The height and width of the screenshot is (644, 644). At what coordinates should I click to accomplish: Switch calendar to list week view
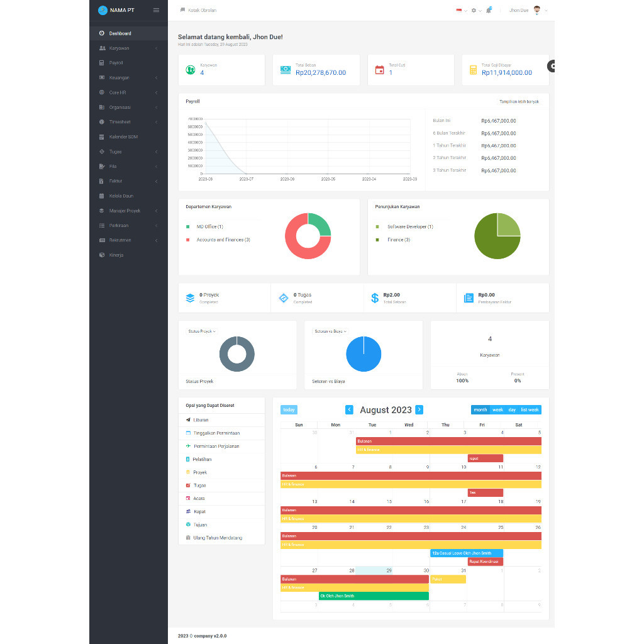click(x=530, y=409)
